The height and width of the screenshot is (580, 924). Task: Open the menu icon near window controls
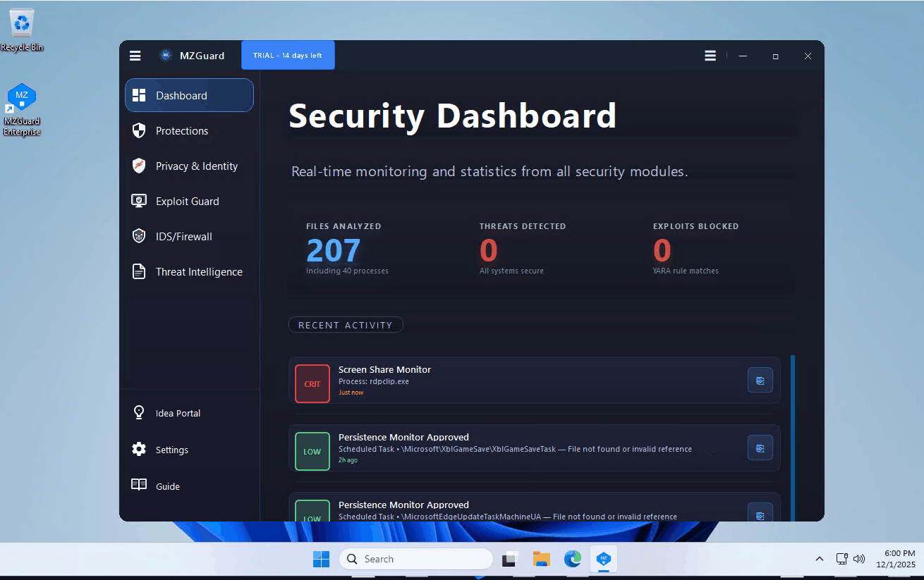pyautogui.click(x=710, y=55)
